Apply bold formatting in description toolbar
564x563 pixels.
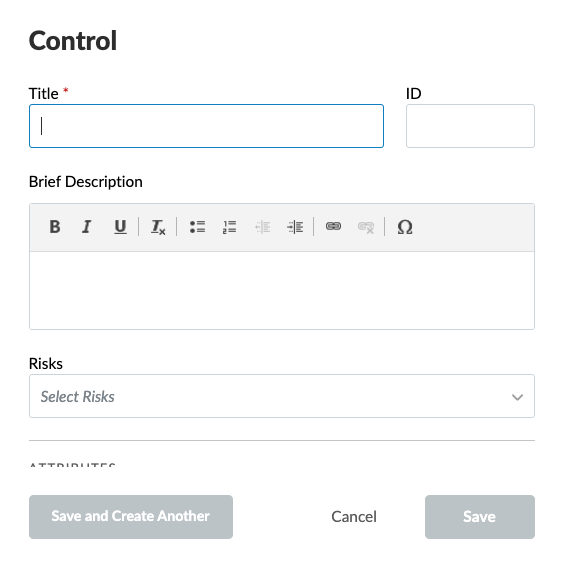pyautogui.click(x=55, y=227)
